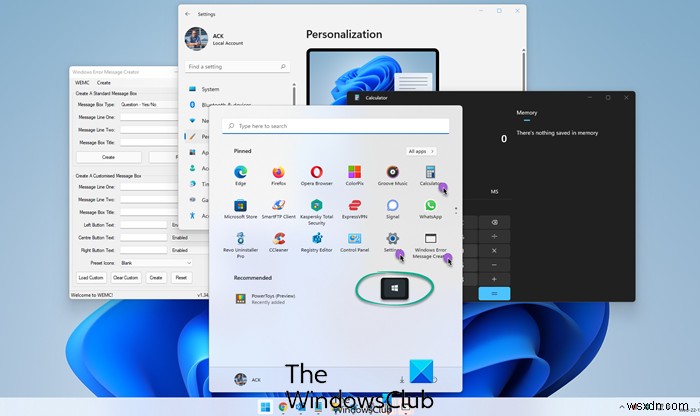Go back in Settings window
Image resolution: width=700 pixels, height=416 pixels.
[188, 14]
